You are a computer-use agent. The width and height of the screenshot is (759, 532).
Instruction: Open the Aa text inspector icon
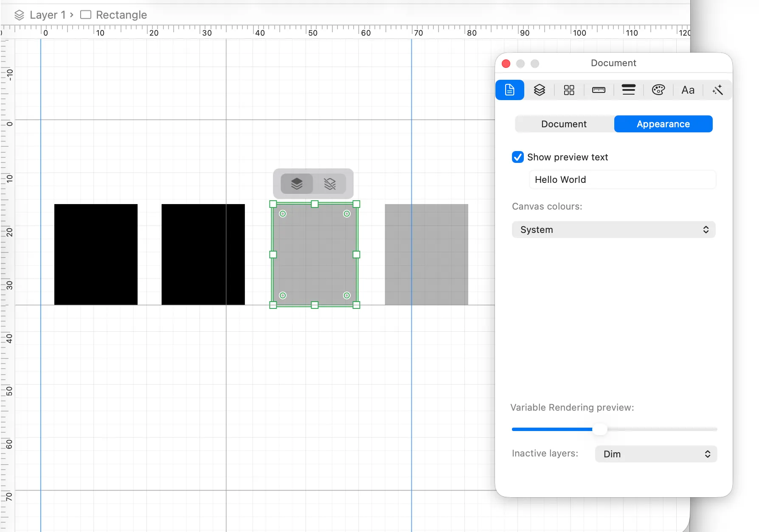click(688, 90)
